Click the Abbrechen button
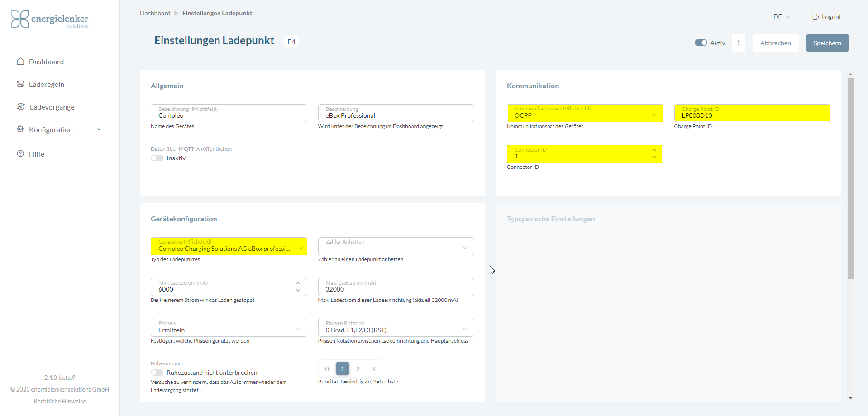This screenshot has width=868, height=416. [x=775, y=43]
